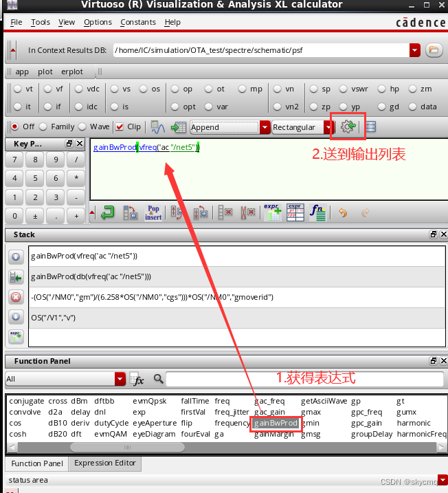Collapse the buffer toolbar red triangle
The image size is (448, 493).
pyautogui.click(x=92, y=213)
